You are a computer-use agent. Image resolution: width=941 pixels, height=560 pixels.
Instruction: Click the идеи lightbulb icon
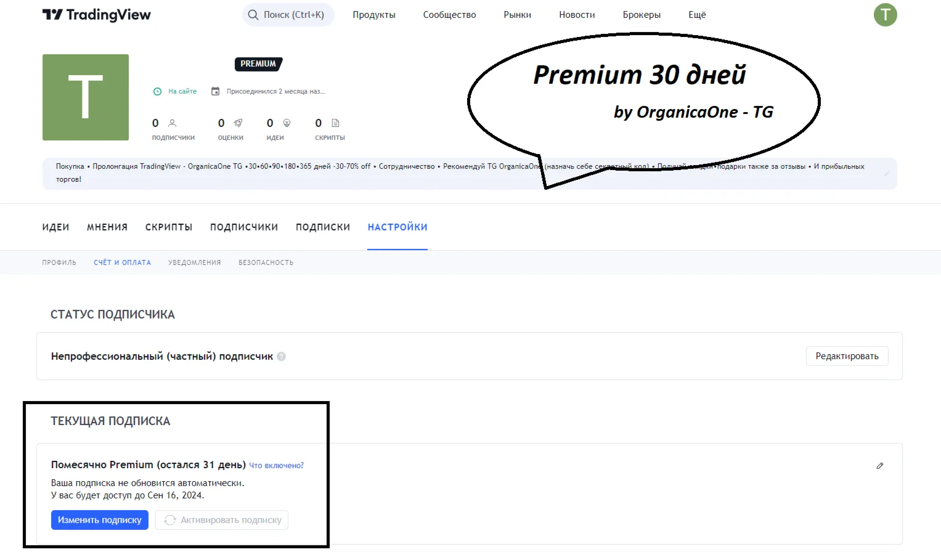point(287,123)
